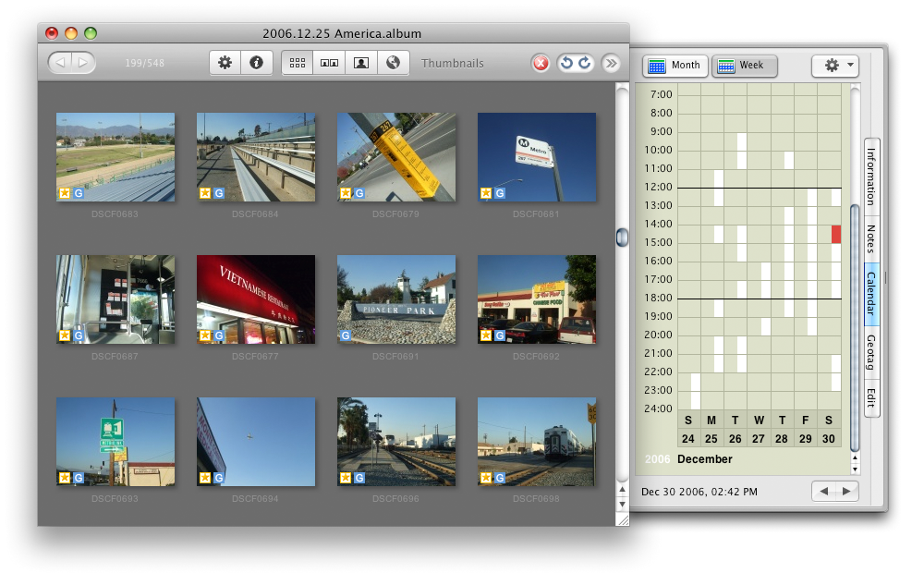924x573 pixels.
Task: Open thumbnail DSCF0681 Metro sign
Action: 536,157
